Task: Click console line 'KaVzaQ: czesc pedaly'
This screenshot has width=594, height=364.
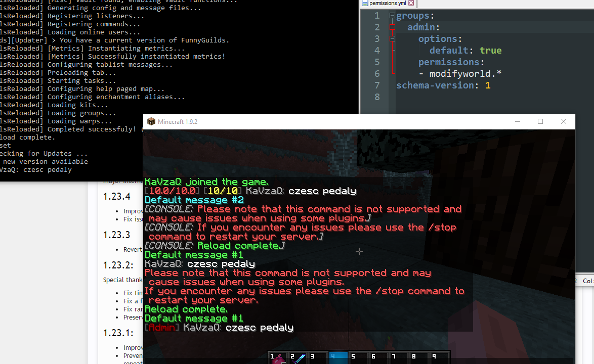Action: coord(36,170)
